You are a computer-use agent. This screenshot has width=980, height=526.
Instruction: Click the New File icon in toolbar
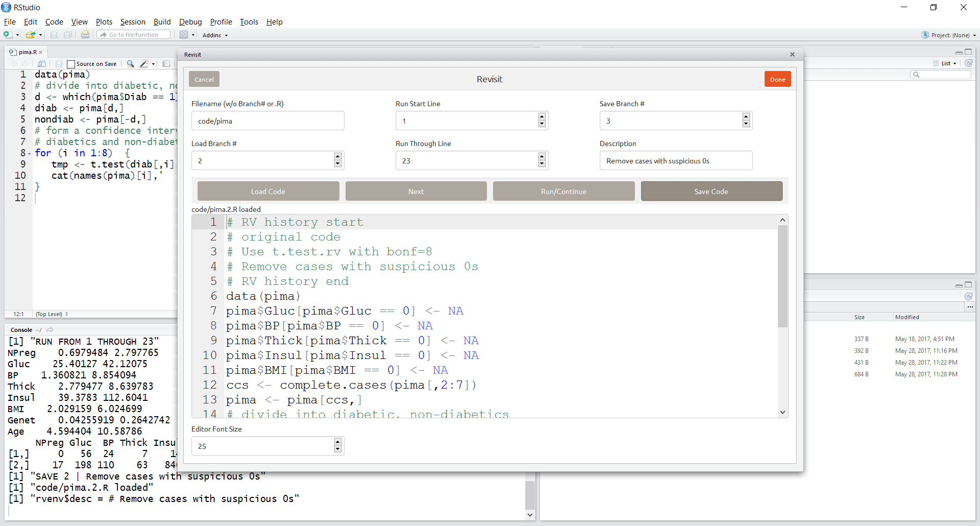coord(8,35)
